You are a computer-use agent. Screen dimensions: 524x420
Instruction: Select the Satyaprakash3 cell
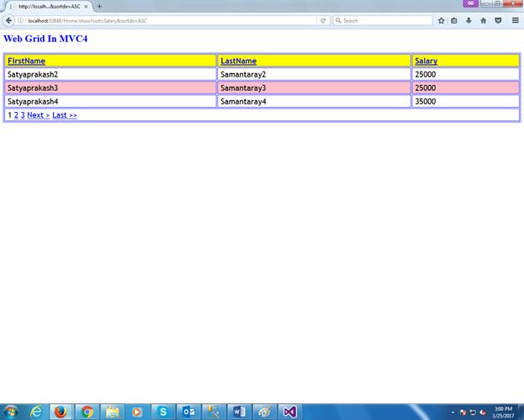[x=111, y=88]
